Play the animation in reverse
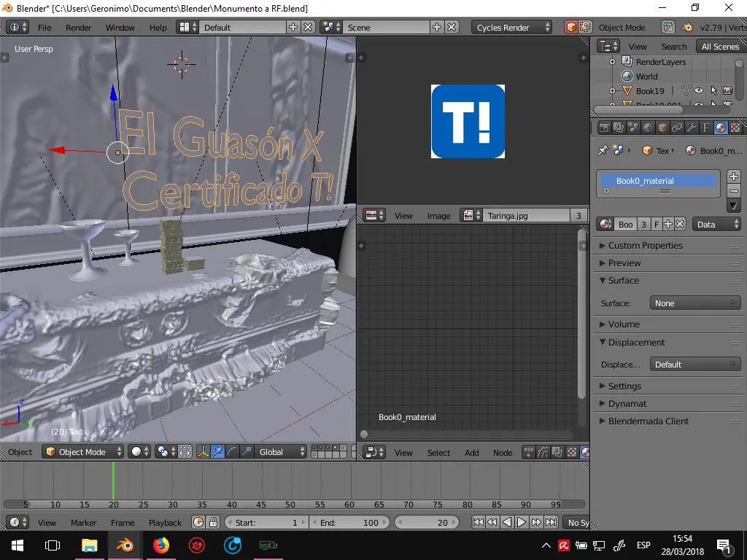747x560 pixels. pos(507,522)
